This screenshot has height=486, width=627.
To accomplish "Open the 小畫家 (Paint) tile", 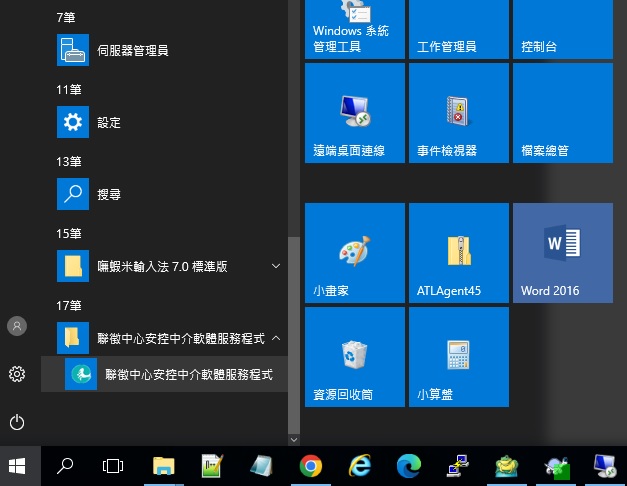I will [354, 254].
